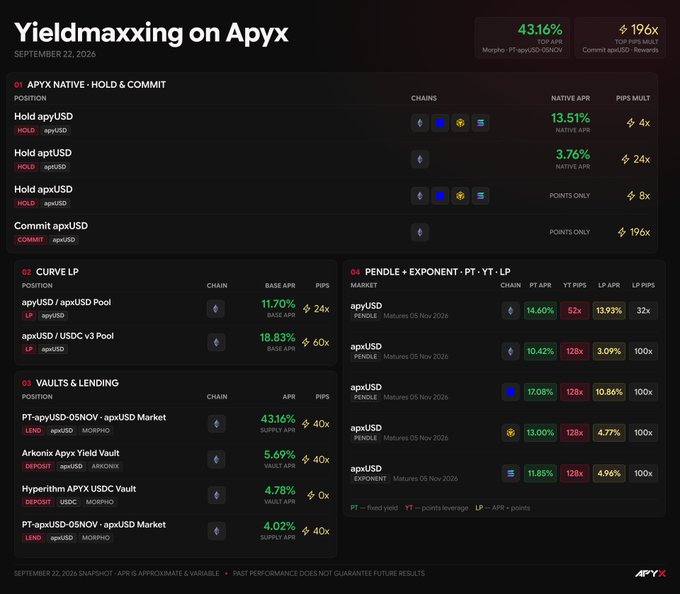Click the Ethereum icon beside 10.42% PT APR
This screenshot has width=680, height=594.
point(510,351)
